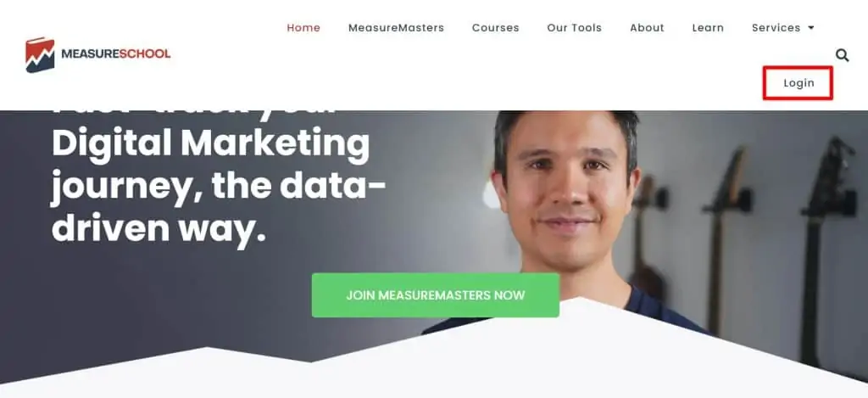Open the Courses menu item

(x=495, y=28)
